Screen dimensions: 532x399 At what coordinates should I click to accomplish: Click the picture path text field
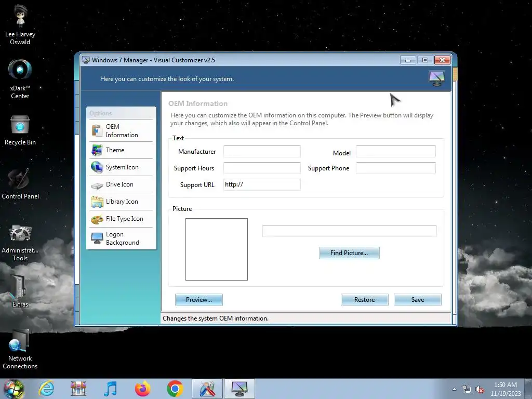point(350,231)
